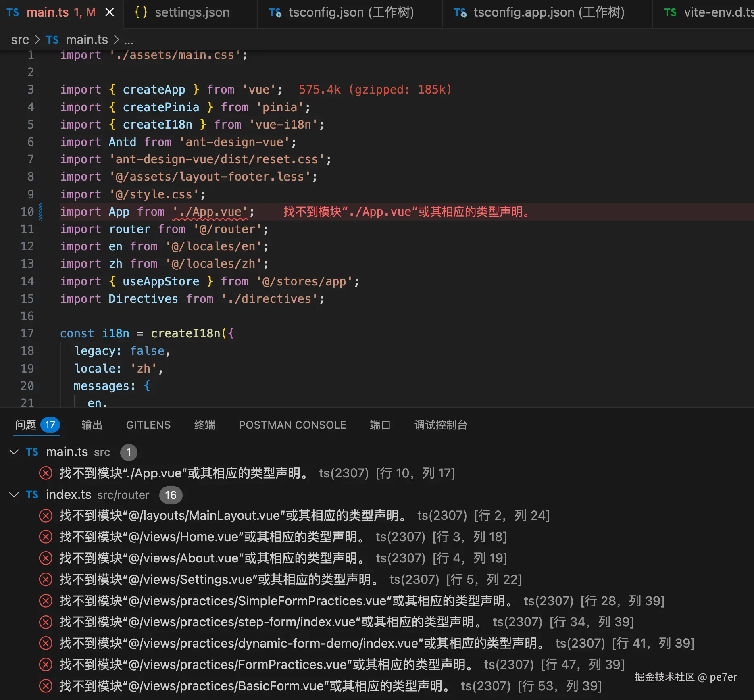Click the error icon for ./App.vue problem
The image size is (754, 700).
coord(46,473)
